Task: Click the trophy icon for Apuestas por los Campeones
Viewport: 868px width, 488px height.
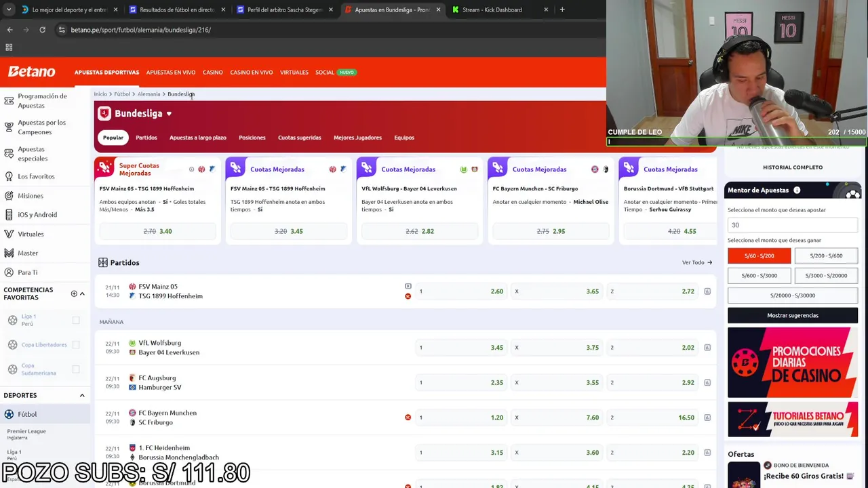Action: point(9,127)
